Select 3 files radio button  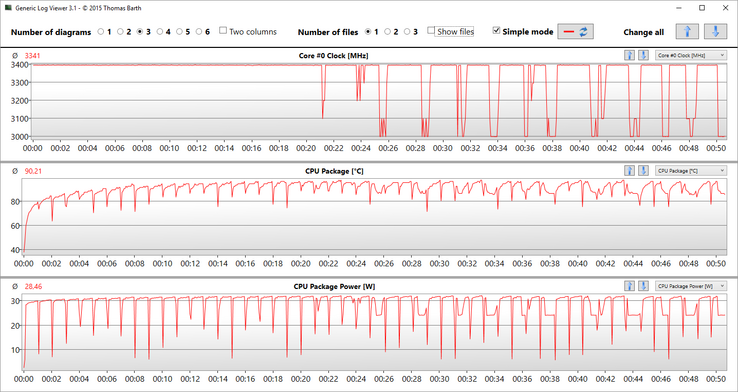point(407,32)
